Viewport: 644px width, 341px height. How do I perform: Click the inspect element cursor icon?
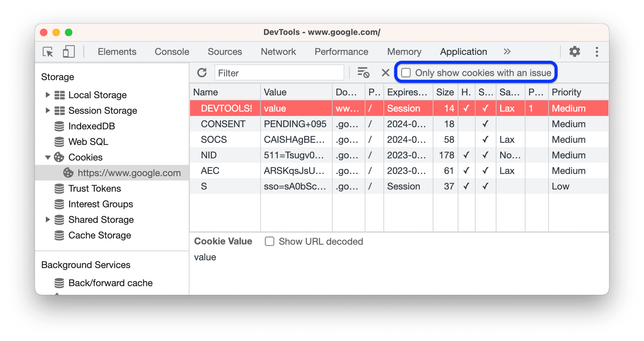(48, 51)
